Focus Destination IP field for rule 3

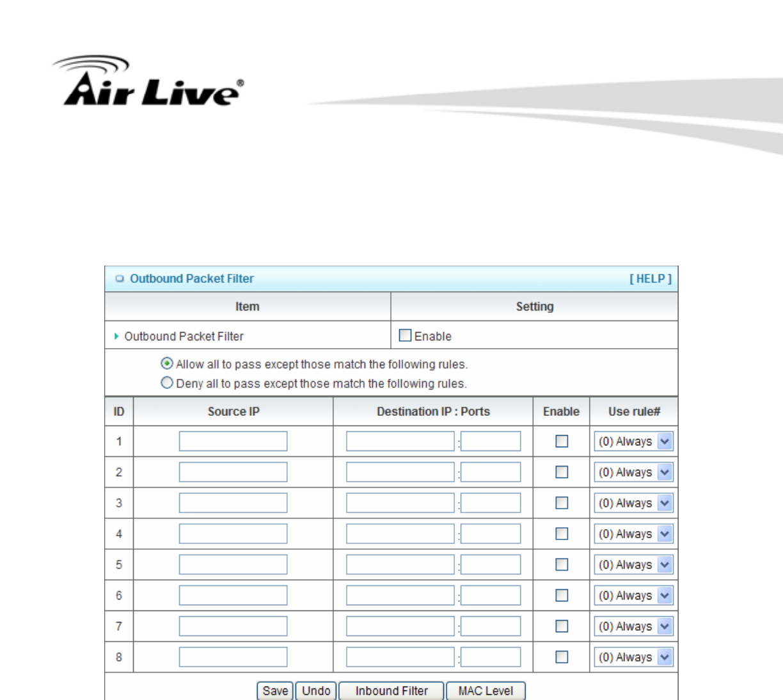click(x=400, y=502)
